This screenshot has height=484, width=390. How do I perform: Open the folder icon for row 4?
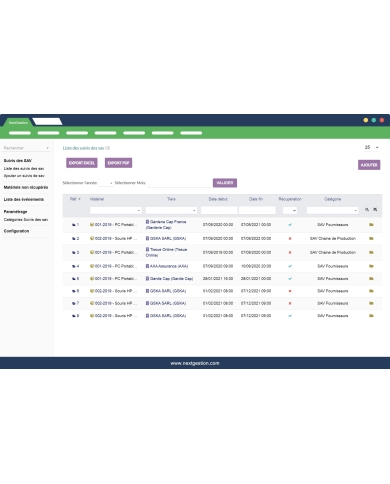[371, 266]
